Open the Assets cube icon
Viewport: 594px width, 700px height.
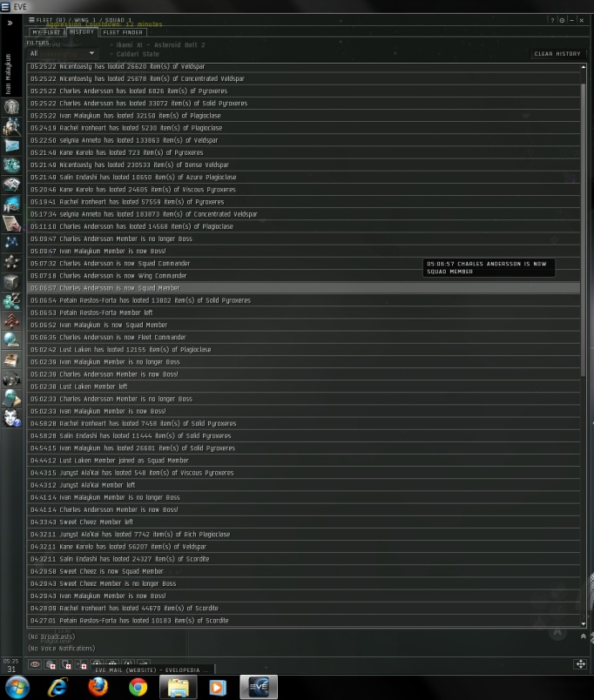[11, 282]
